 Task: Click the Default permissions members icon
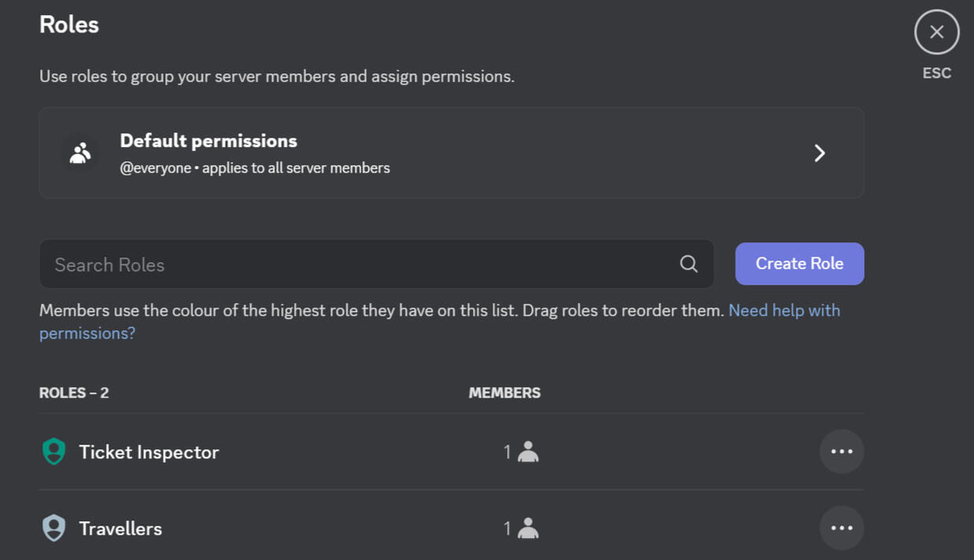tap(79, 153)
